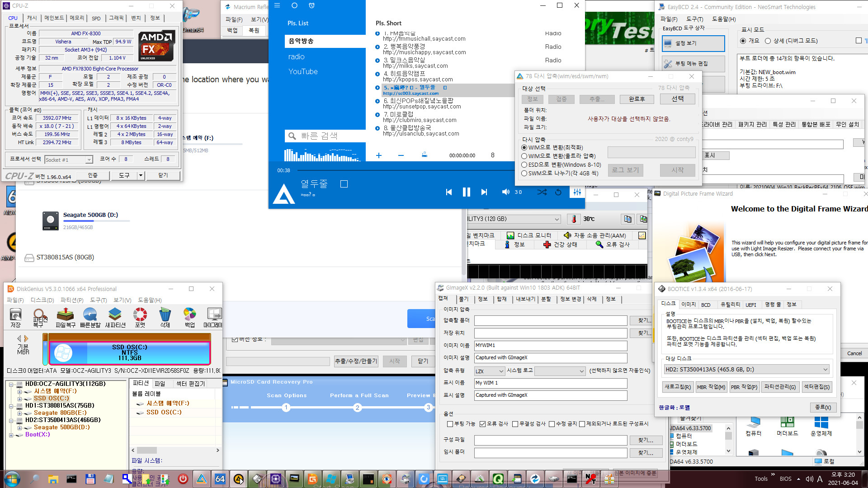Open volume icon in system tray
The width and height of the screenshot is (868, 488).
[809, 479]
